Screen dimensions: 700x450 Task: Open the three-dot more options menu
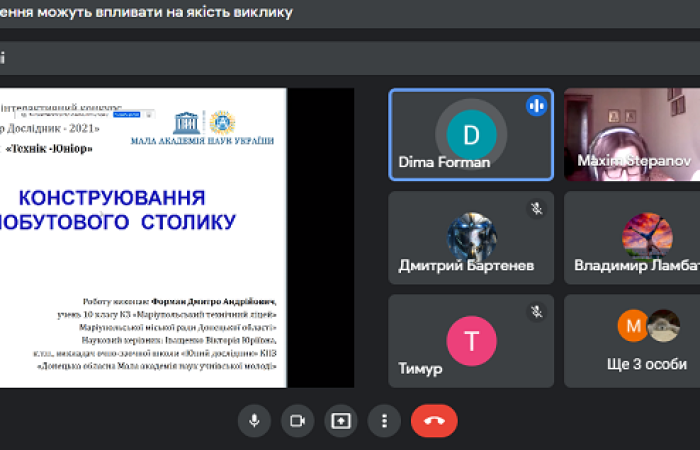coord(383,421)
